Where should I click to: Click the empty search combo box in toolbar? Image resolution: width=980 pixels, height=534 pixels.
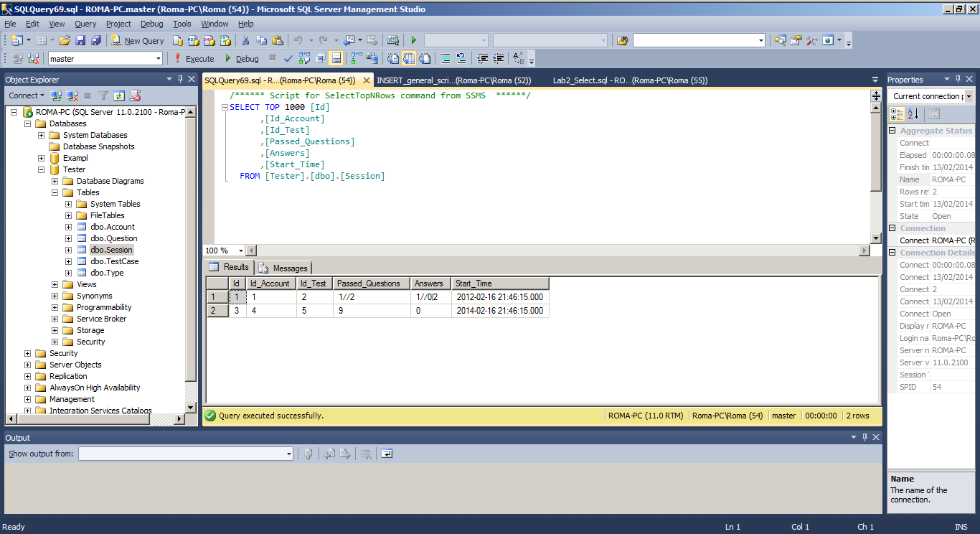pos(699,40)
